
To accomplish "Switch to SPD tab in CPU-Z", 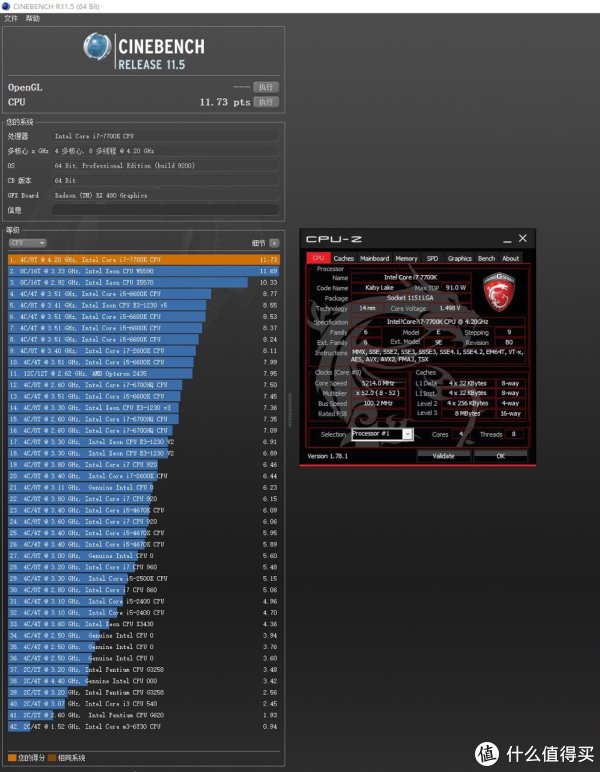I will tap(432, 258).
